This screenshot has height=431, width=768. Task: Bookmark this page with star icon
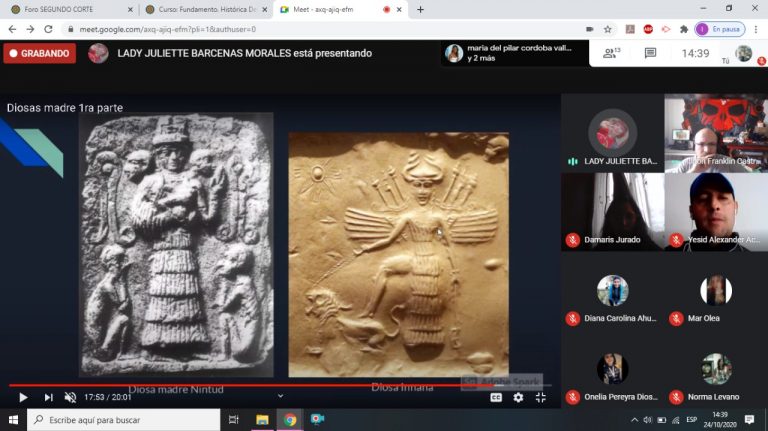click(x=608, y=29)
